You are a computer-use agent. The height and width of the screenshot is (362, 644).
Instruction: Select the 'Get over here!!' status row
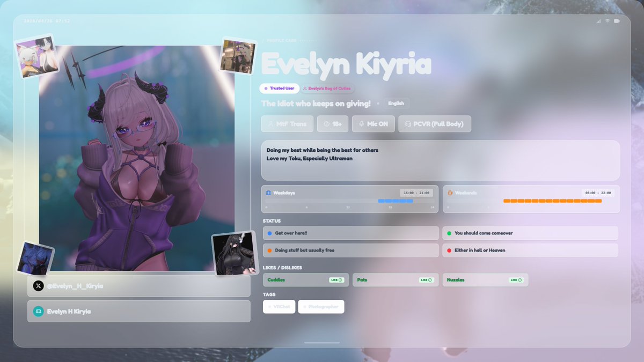coord(350,233)
